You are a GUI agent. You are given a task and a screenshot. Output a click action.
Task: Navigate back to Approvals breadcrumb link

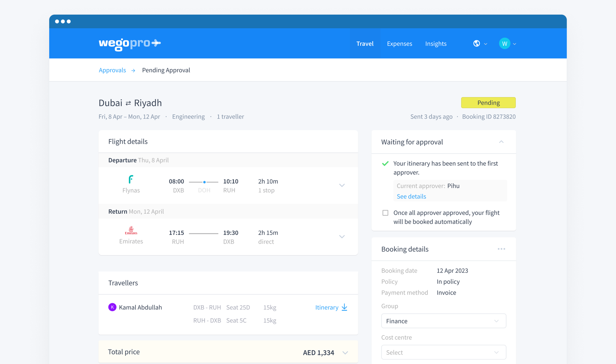tap(112, 70)
